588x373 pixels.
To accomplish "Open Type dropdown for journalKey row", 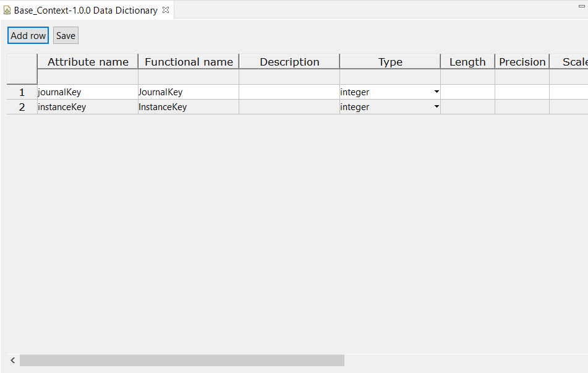I will click(437, 92).
